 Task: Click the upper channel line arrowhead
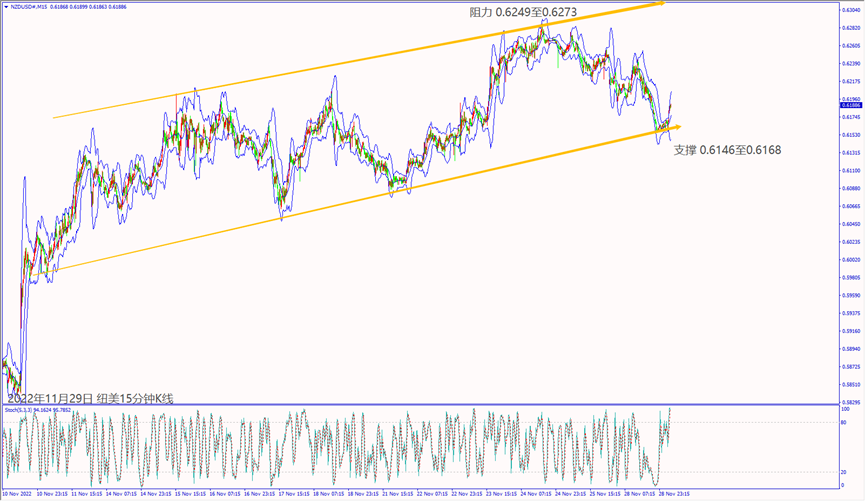(x=659, y=4)
